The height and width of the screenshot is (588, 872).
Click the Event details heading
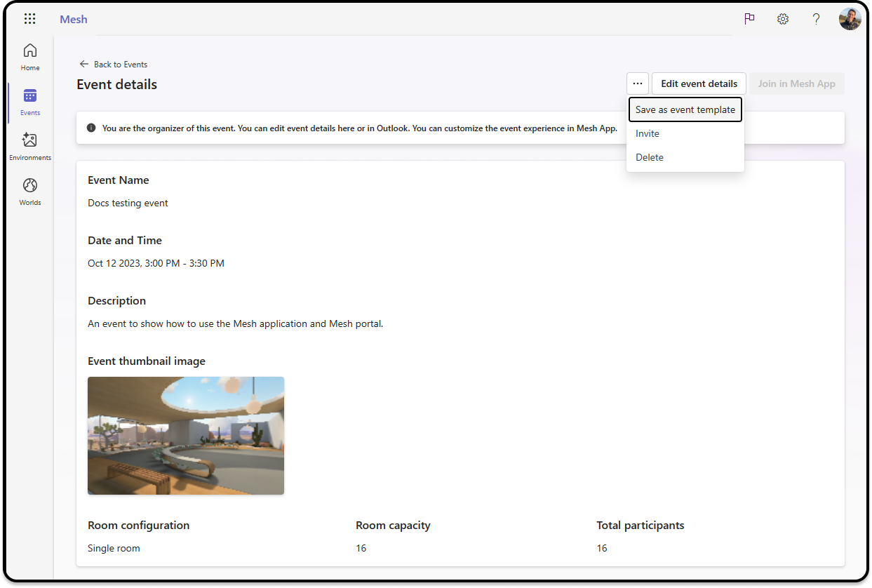pos(116,84)
